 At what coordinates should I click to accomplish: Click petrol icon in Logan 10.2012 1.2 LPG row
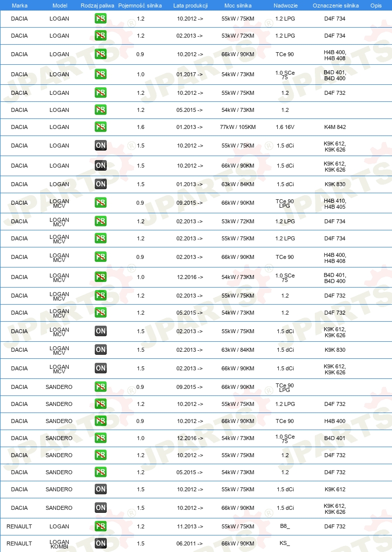[x=101, y=19]
